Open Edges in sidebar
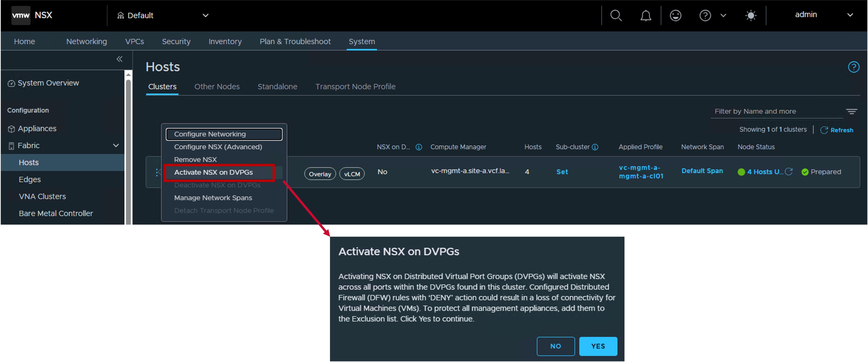 30,179
